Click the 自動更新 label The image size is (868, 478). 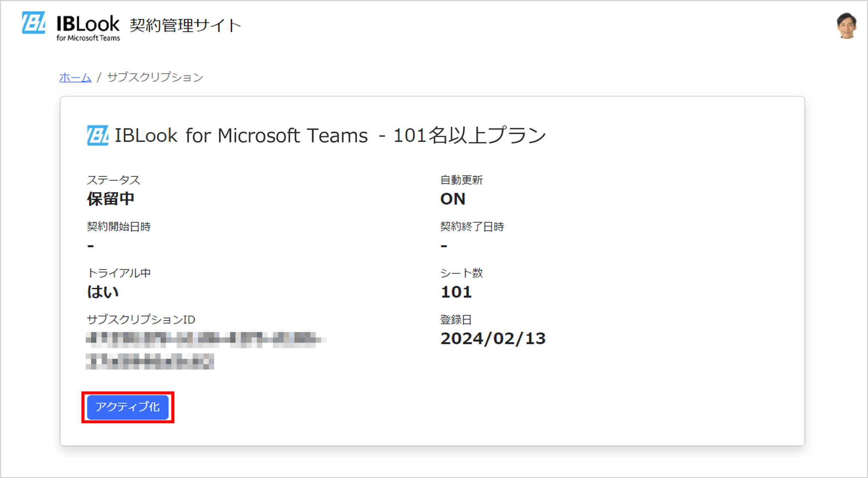coord(461,180)
